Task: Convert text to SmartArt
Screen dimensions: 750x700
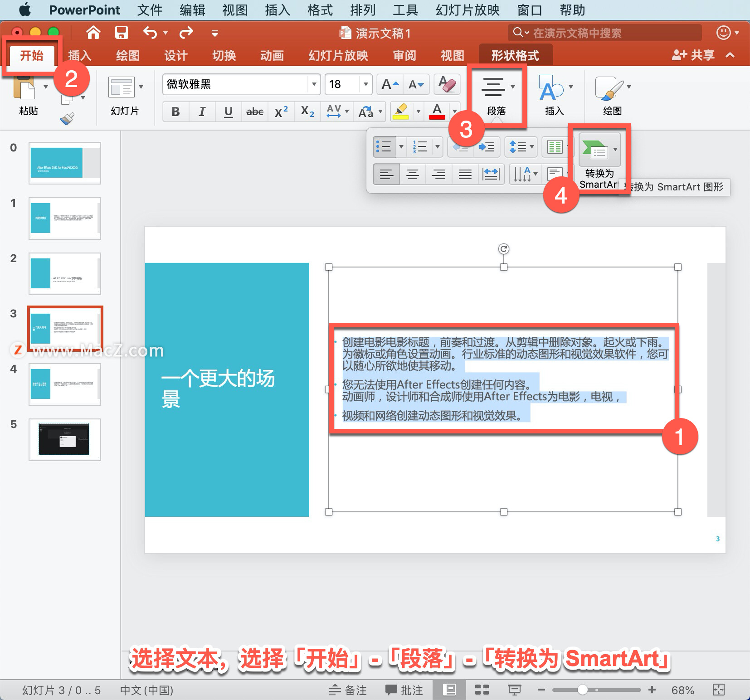Action: click(599, 161)
